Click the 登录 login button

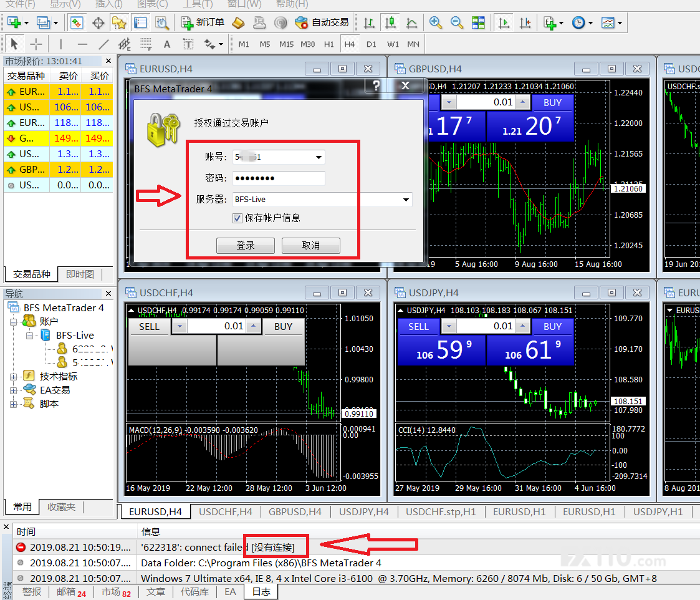246,245
